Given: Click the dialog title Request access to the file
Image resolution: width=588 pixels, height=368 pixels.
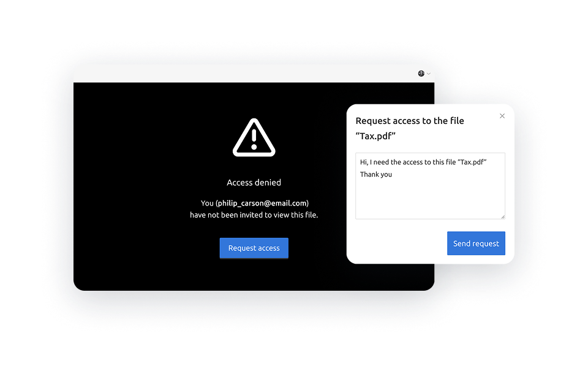Looking at the screenshot, I should [x=410, y=121].
